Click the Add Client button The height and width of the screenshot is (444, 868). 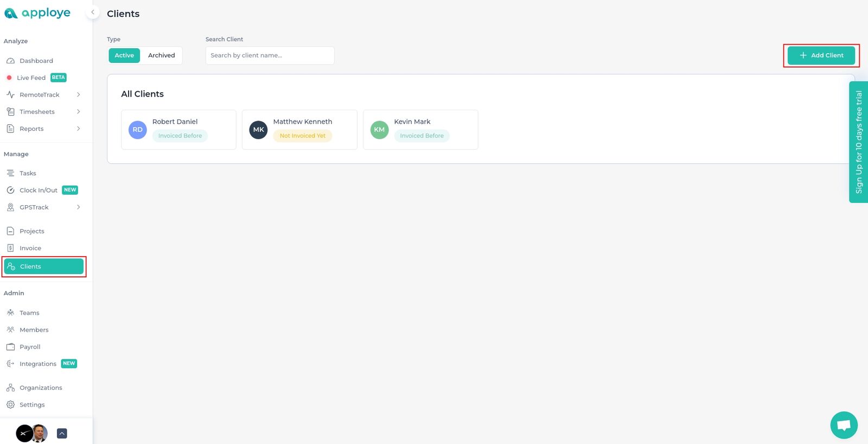821,55
